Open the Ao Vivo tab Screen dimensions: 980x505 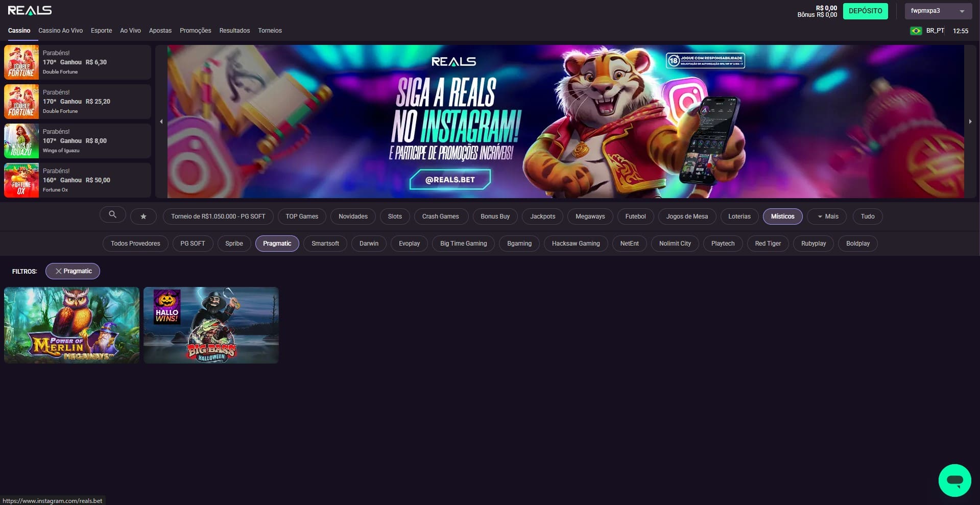click(130, 31)
